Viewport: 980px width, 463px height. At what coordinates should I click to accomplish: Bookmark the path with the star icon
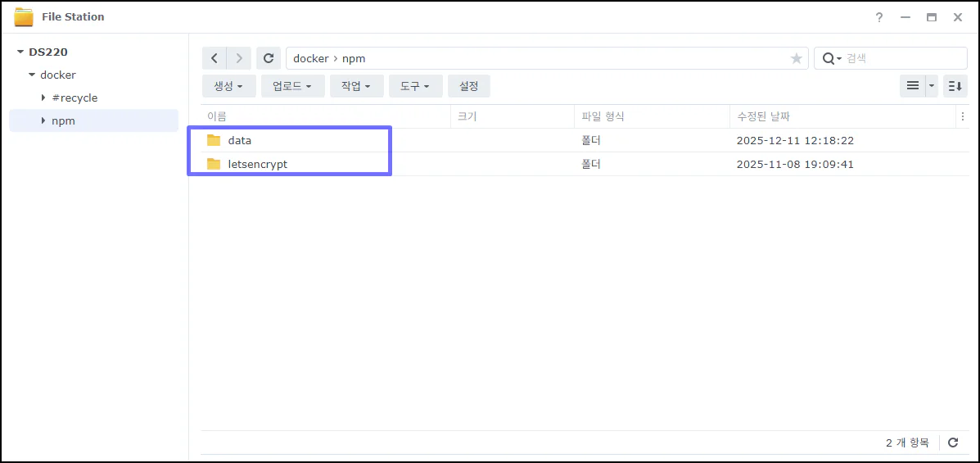(x=796, y=58)
